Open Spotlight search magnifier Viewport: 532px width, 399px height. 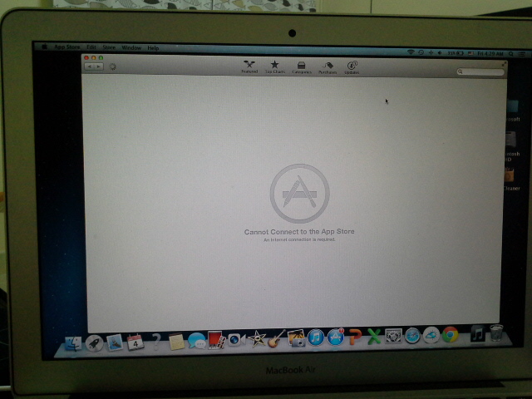510,54
